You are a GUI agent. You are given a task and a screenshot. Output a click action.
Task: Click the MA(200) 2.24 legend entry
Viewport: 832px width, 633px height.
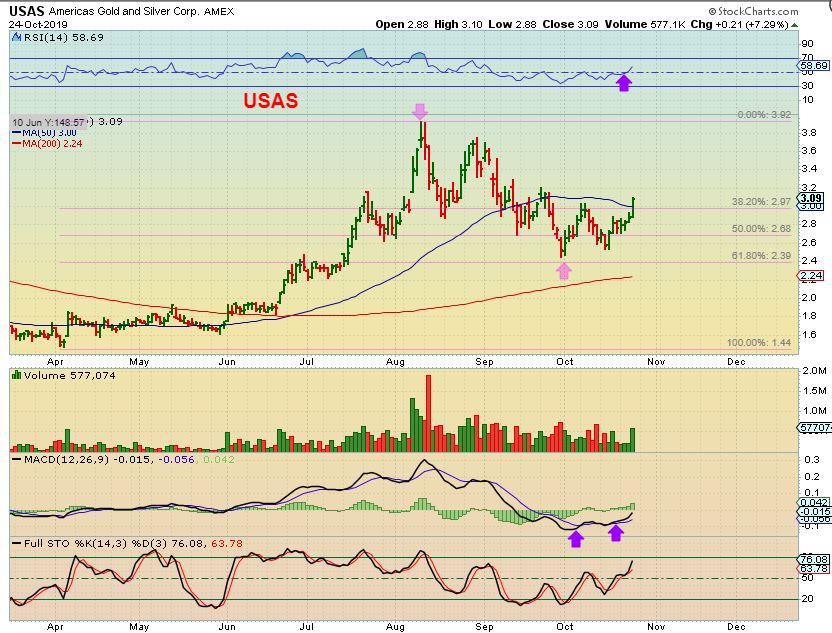(47, 143)
